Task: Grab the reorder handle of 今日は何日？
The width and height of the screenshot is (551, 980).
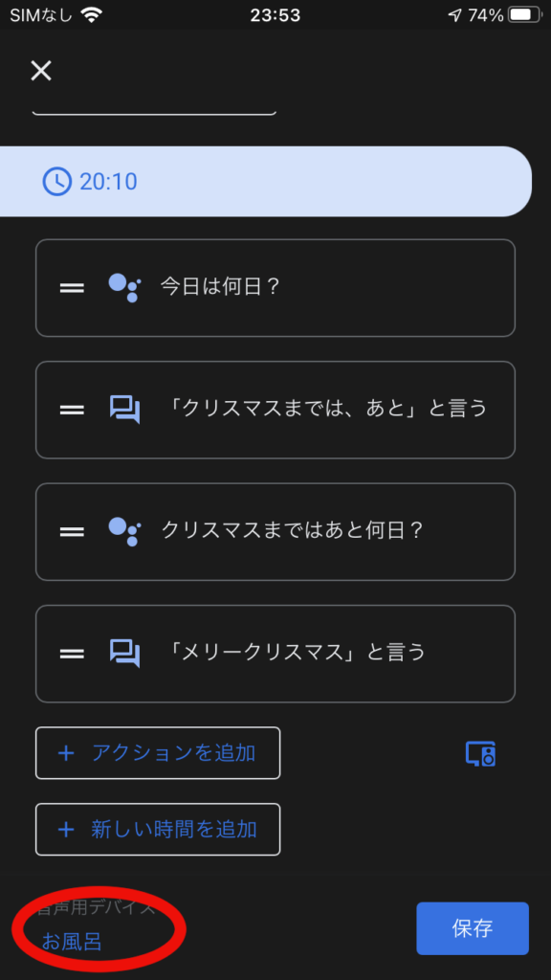Action: [x=72, y=288]
